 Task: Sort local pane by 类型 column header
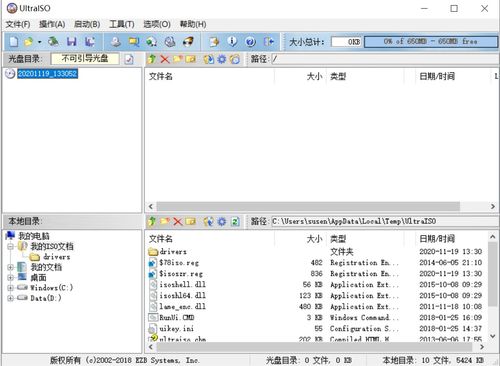365,239
